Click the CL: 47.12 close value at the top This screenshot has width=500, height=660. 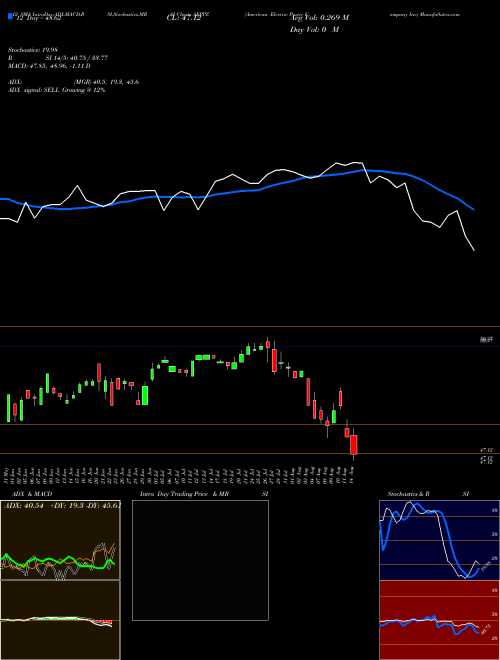click(184, 18)
